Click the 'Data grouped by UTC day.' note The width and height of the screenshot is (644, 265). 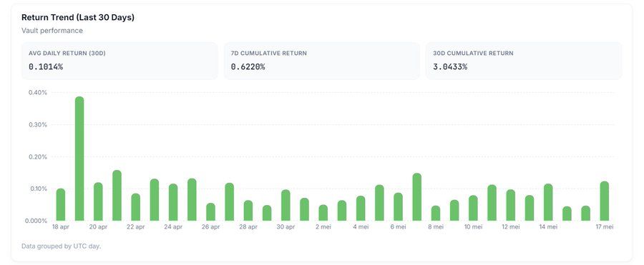point(62,246)
